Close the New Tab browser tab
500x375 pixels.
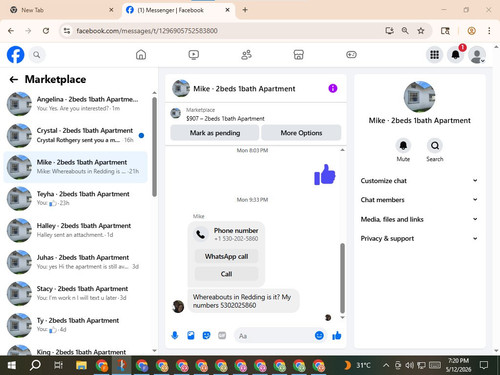coord(111,10)
